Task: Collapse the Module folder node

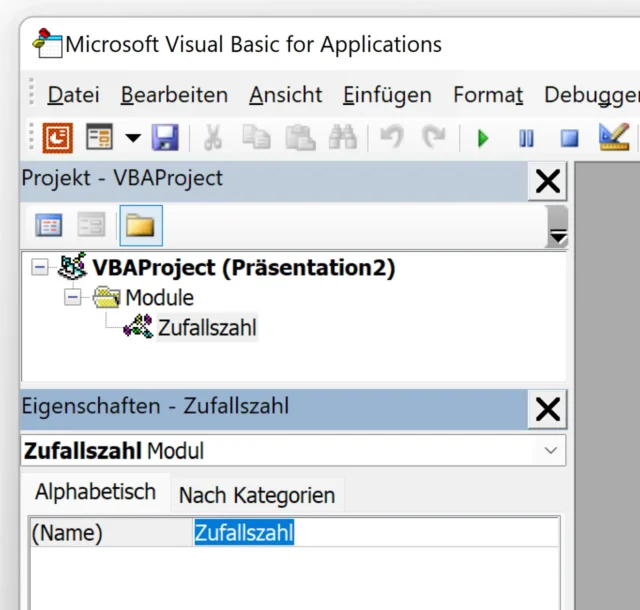Action: point(73,298)
